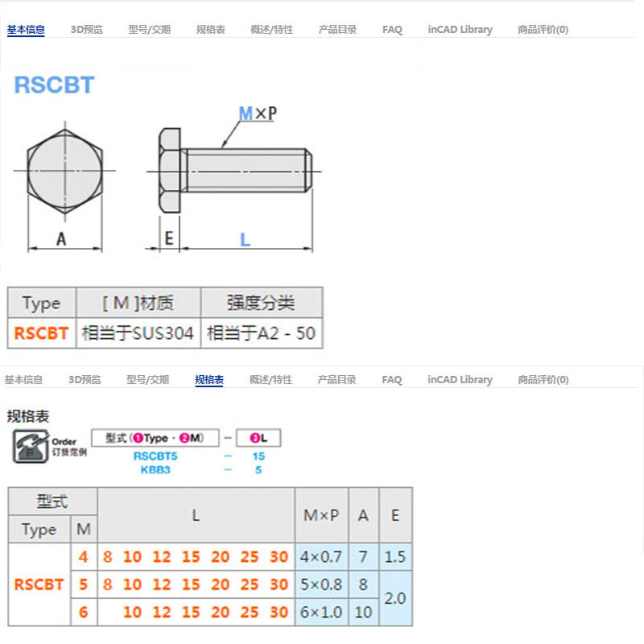Return to the 基本信息 tab

click(24, 29)
